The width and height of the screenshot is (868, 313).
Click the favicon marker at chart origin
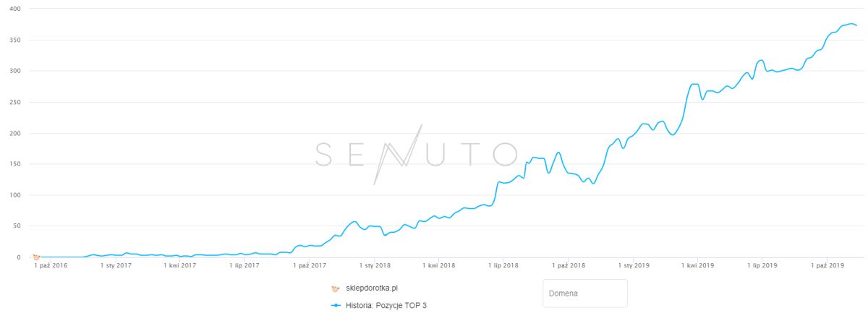coord(35,257)
